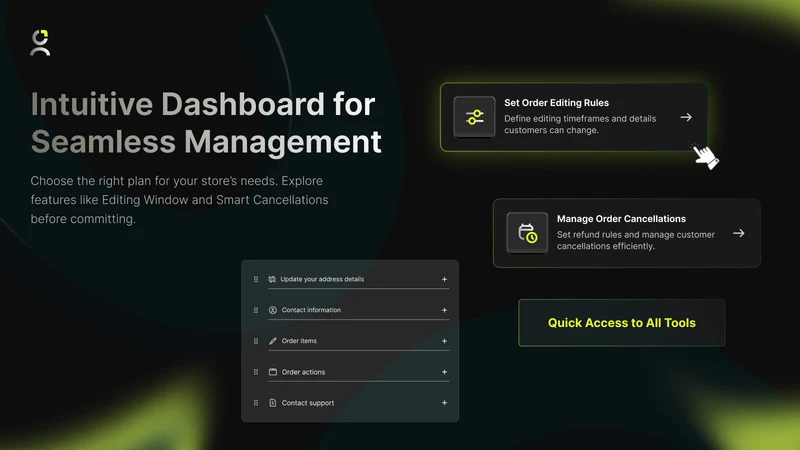Click map icon for address details
The width and height of the screenshot is (800, 450).
coord(272,279)
